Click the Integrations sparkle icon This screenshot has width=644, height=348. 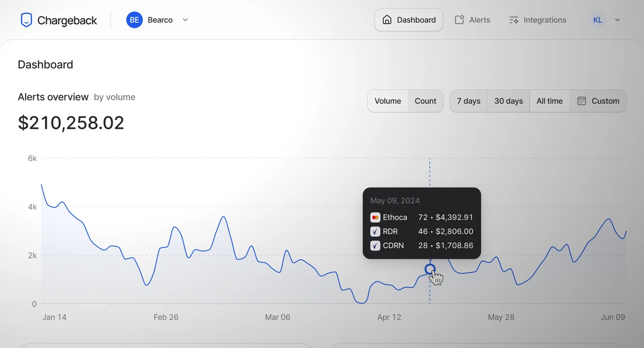pyautogui.click(x=514, y=20)
